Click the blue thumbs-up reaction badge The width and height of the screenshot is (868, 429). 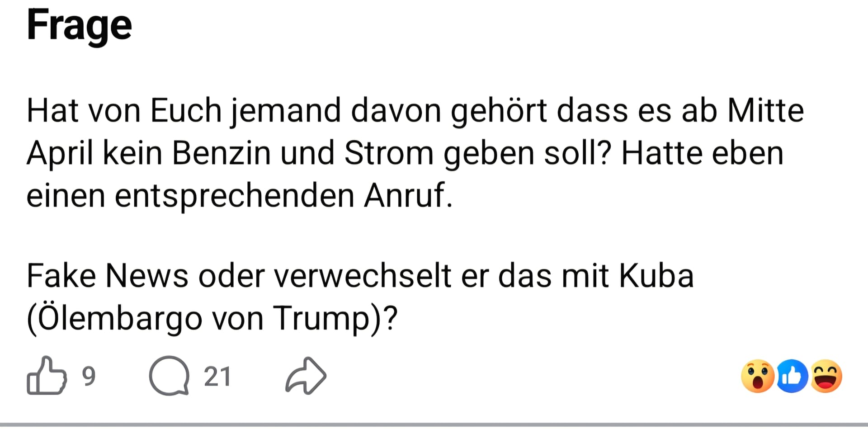792,376
